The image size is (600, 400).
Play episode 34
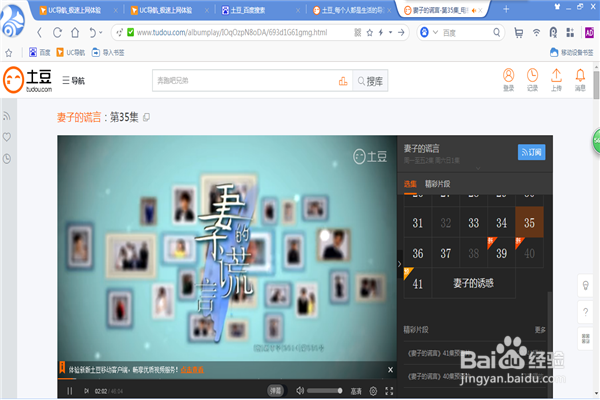(502, 222)
